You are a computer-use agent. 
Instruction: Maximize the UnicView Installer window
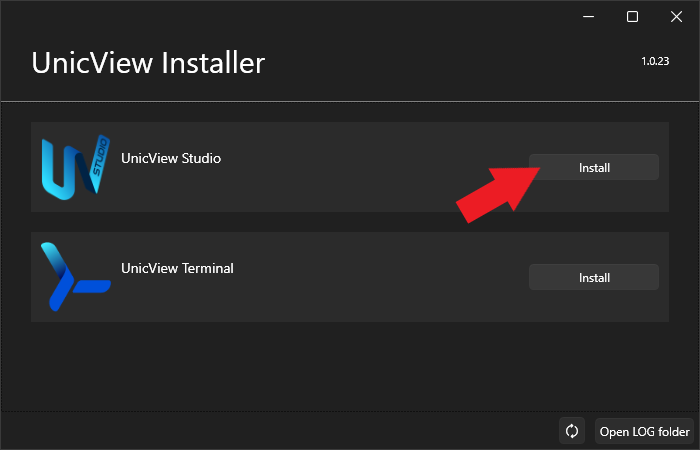point(632,16)
